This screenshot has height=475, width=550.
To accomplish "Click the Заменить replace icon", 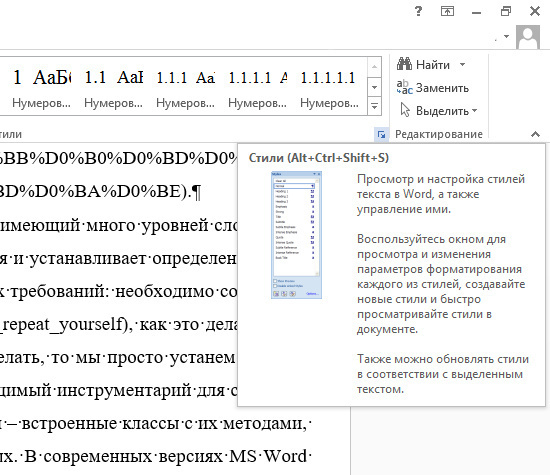I will 404,87.
